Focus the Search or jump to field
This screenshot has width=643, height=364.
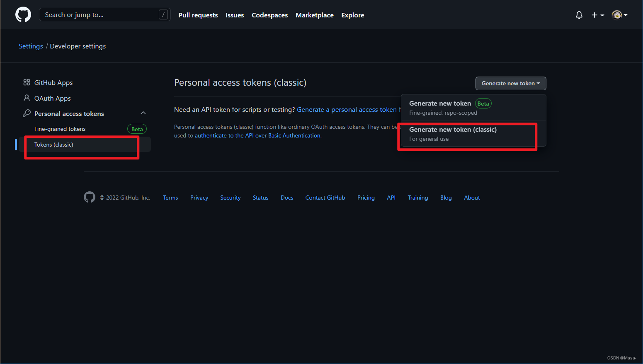105,15
